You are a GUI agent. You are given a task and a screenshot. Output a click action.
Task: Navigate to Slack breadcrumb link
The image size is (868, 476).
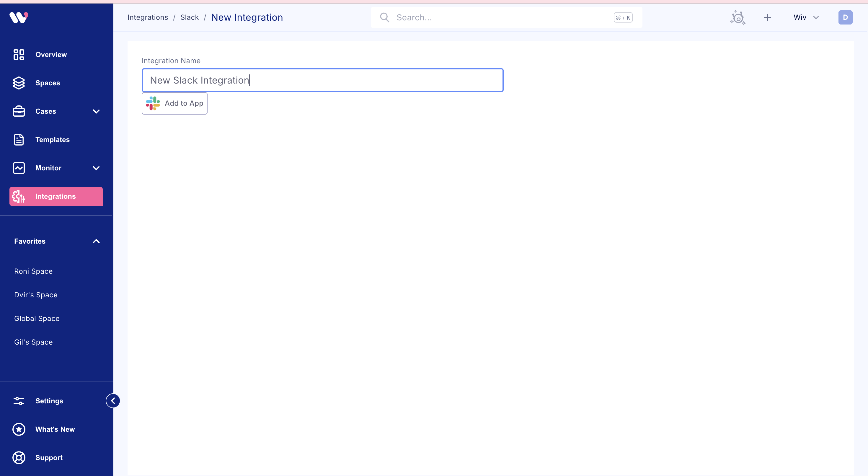tap(189, 17)
